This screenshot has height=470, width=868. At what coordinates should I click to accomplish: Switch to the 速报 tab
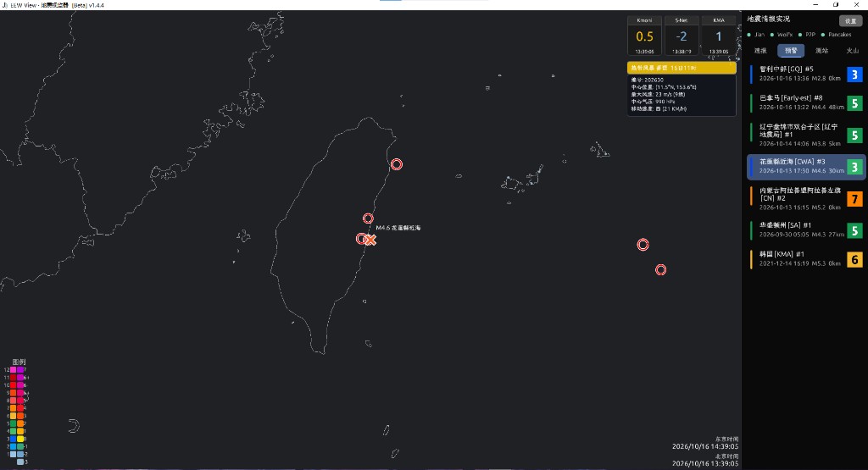pyautogui.click(x=760, y=50)
